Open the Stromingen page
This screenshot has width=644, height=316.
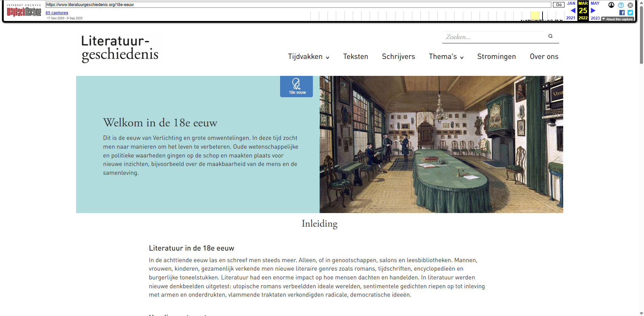(496, 57)
